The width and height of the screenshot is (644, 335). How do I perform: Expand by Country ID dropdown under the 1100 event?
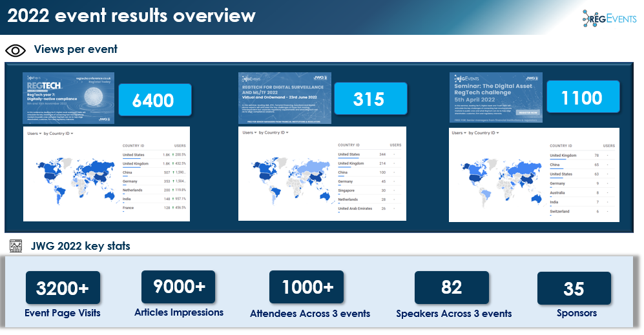click(x=484, y=133)
